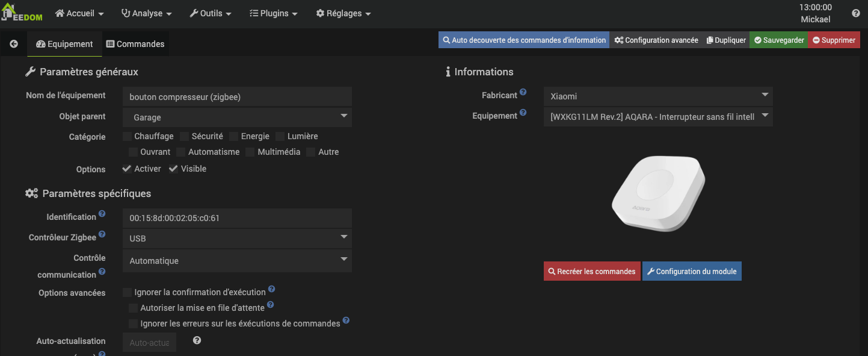868x356 pixels.
Task: Click the Jeedom logo in top-left
Action: point(22,13)
